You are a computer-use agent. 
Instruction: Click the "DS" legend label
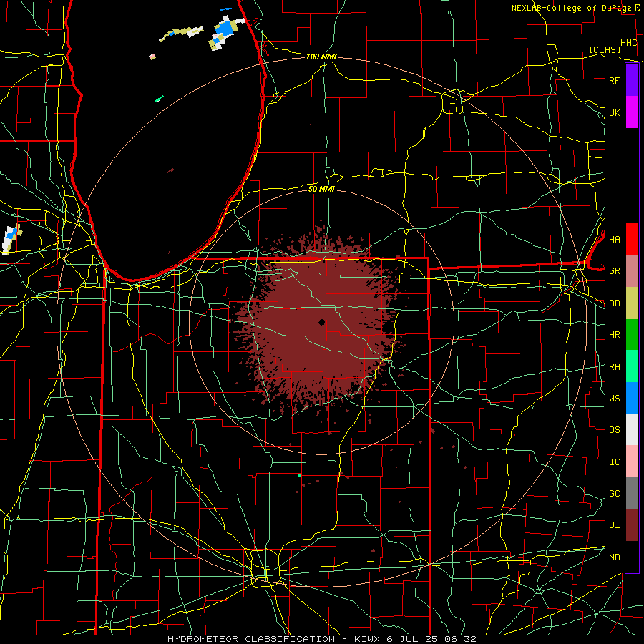[614, 429]
